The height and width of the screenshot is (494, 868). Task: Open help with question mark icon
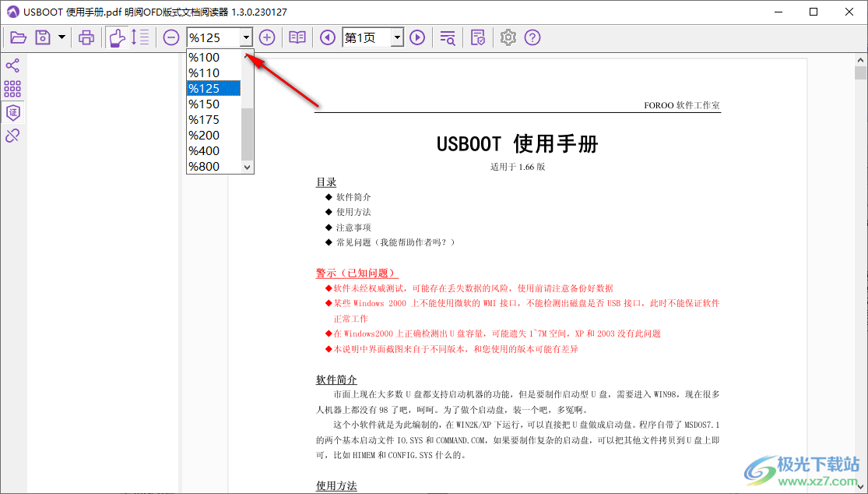[x=532, y=37]
